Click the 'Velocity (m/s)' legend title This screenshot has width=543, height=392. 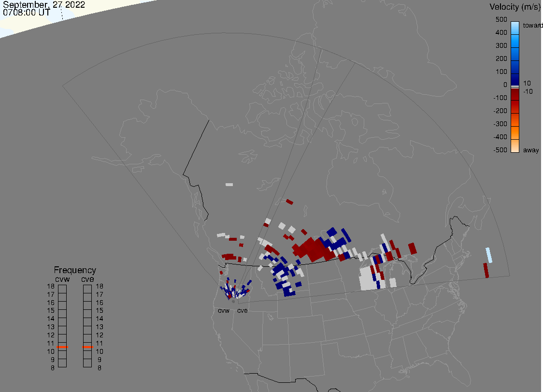pyautogui.click(x=514, y=7)
